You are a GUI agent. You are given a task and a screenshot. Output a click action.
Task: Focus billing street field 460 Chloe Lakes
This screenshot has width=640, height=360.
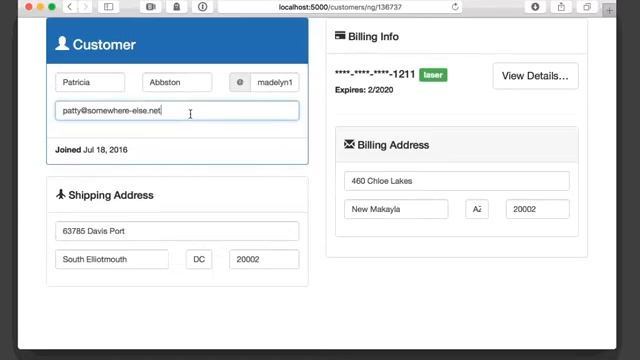[457, 181]
